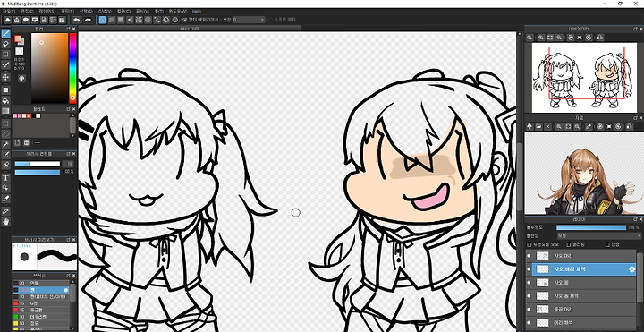Enable layer lock checkbox
This screenshot has height=332, width=644.
click(608, 245)
